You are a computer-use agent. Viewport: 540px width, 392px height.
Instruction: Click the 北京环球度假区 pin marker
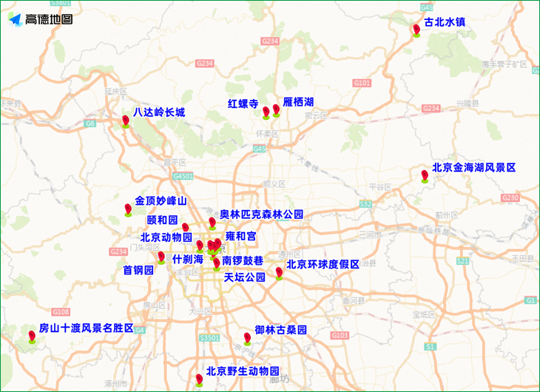(x=279, y=273)
